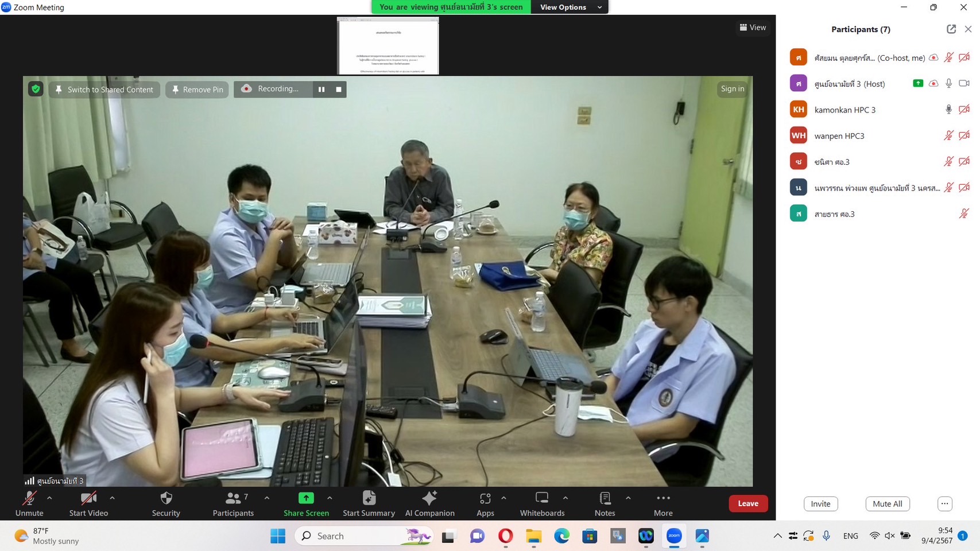Click the Recording indicator label

(271, 89)
